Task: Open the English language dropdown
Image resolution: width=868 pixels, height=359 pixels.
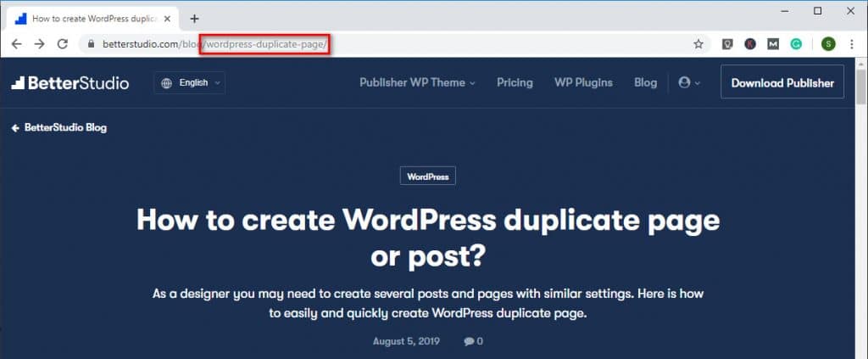Action: coord(189,83)
